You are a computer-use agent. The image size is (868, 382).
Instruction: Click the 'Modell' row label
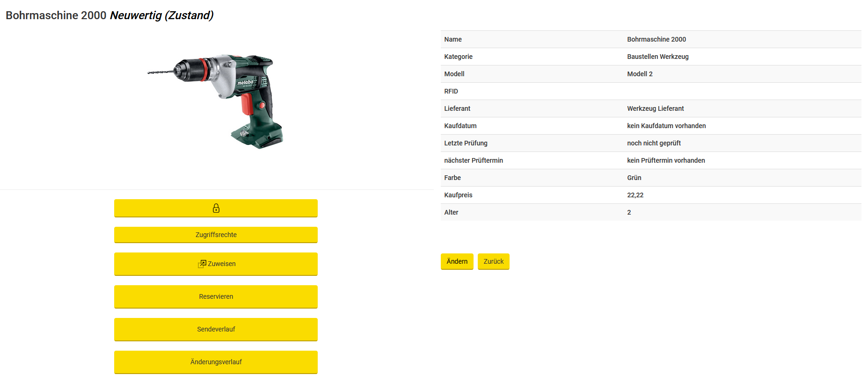pos(454,74)
